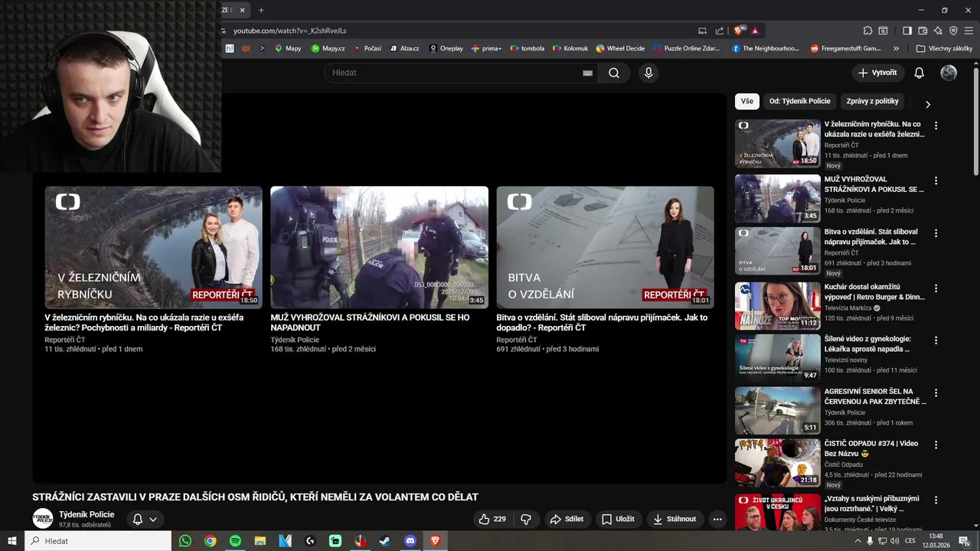The height and width of the screenshot is (551, 980).
Task: Show more filter chips with right arrow
Action: click(928, 104)
